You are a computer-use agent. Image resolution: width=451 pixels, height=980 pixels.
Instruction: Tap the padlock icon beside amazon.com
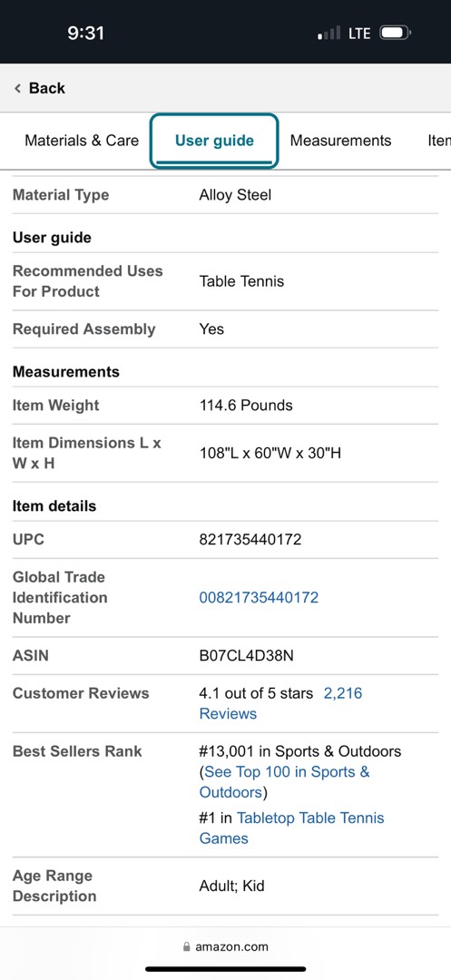186,946
